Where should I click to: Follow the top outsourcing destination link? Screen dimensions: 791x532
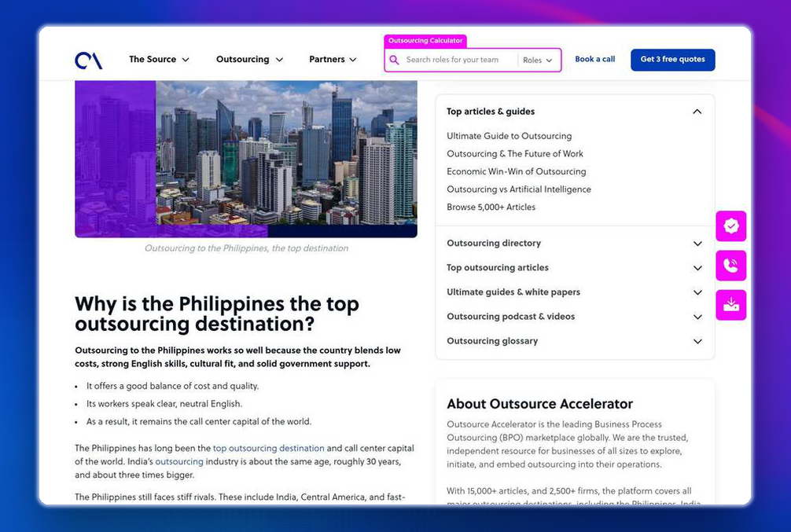[268, 448]
